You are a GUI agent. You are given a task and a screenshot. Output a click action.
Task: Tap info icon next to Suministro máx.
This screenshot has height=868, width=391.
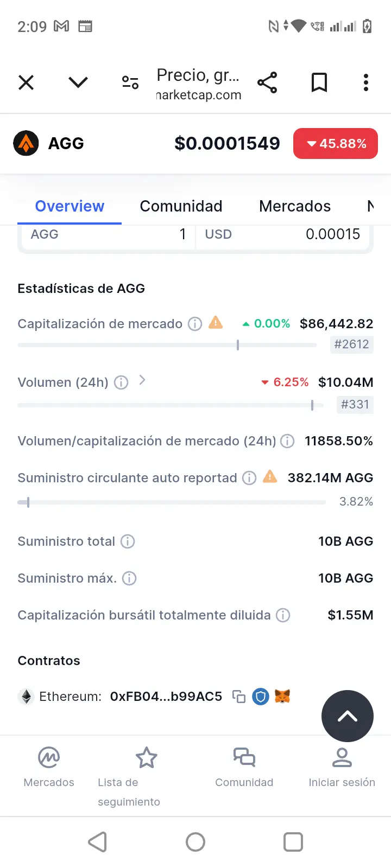coord(129,578)
